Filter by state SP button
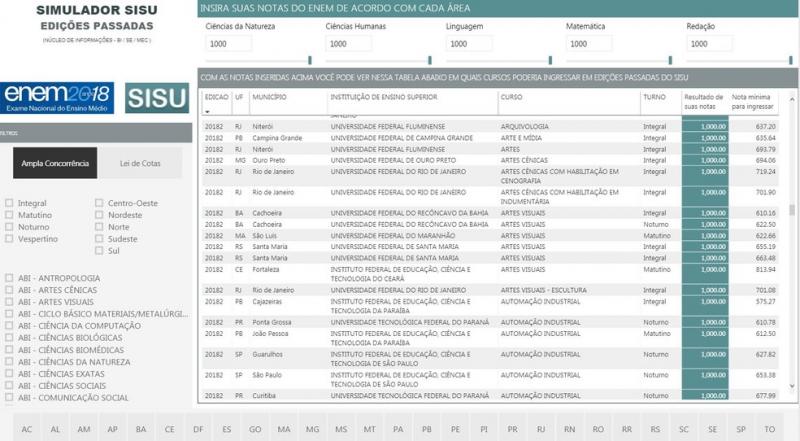This screenshot has width=800, height=441. (739, 429)
